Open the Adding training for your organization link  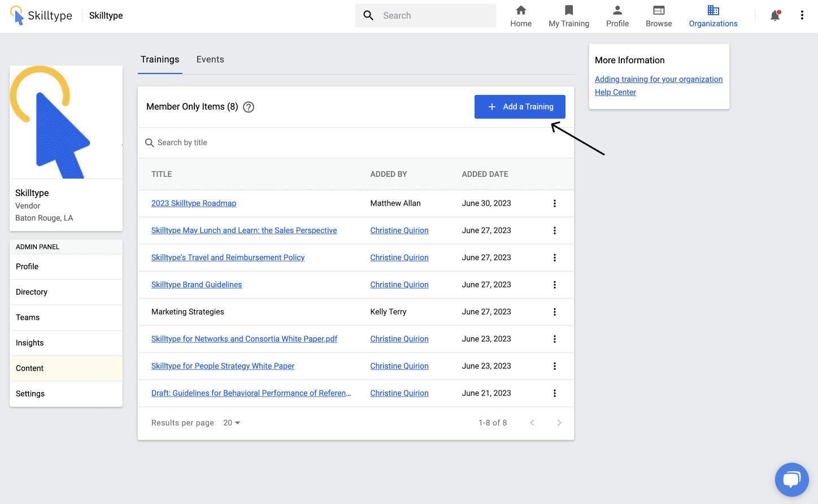click(659, 79)
